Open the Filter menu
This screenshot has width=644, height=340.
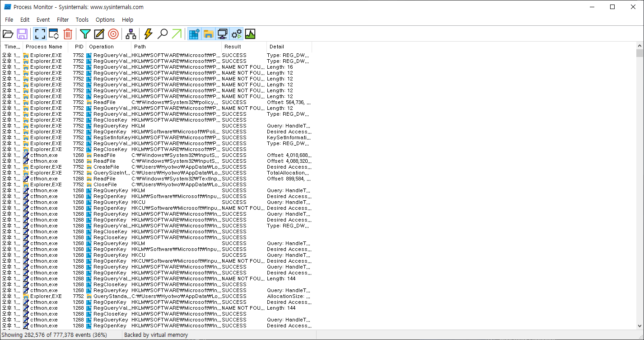[63, 19]
